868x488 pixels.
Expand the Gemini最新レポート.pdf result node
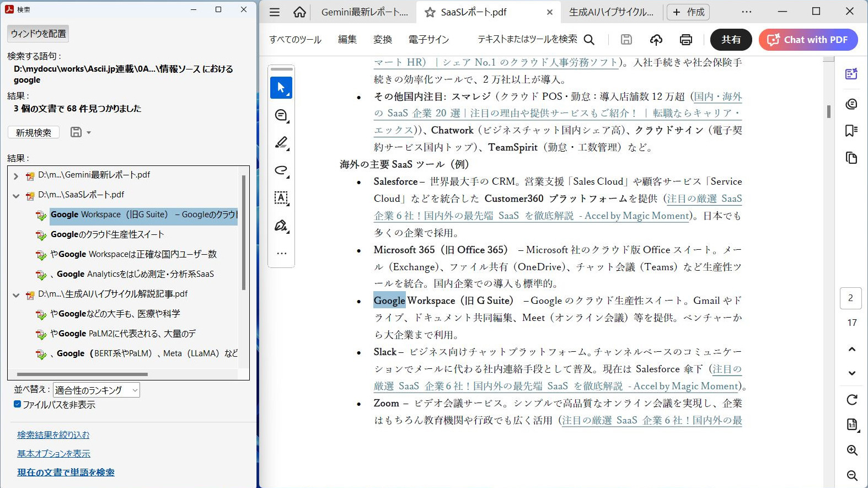(x=15, y=176)
